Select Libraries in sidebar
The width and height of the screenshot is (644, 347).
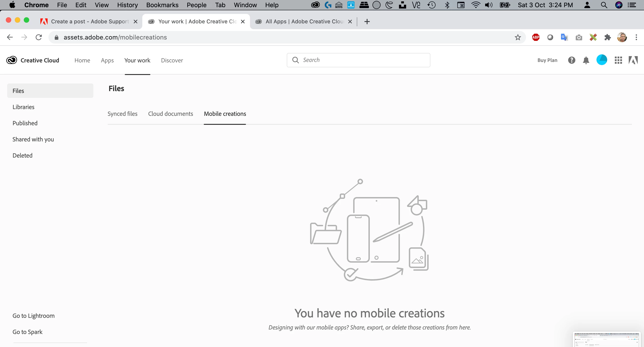(24, 107)
